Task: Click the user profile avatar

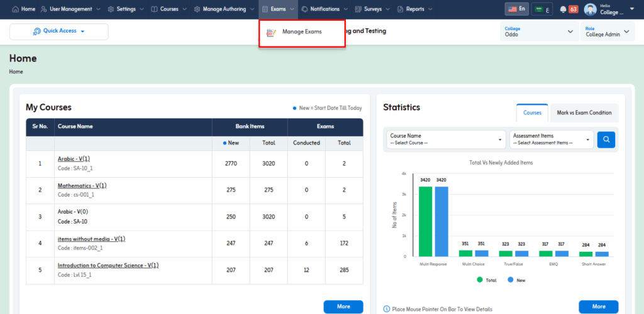Action: [590, 9]
